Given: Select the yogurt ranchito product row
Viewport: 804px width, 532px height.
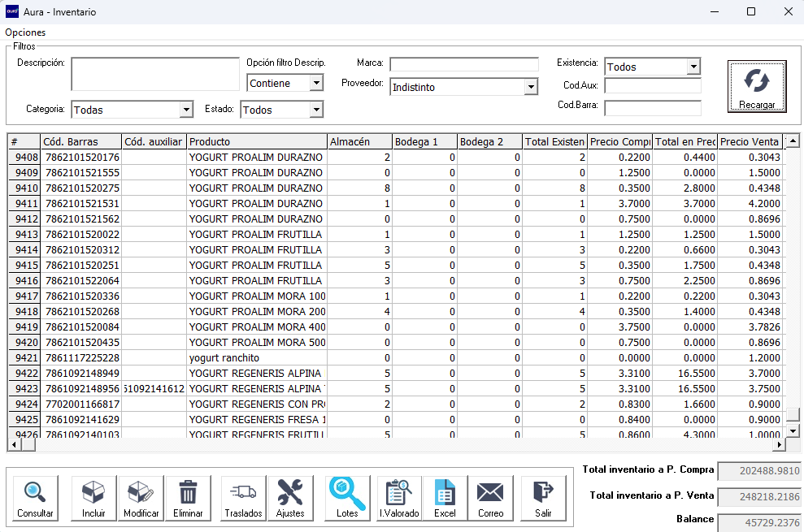Looking at the screenshot, I should tap(395, 357).
